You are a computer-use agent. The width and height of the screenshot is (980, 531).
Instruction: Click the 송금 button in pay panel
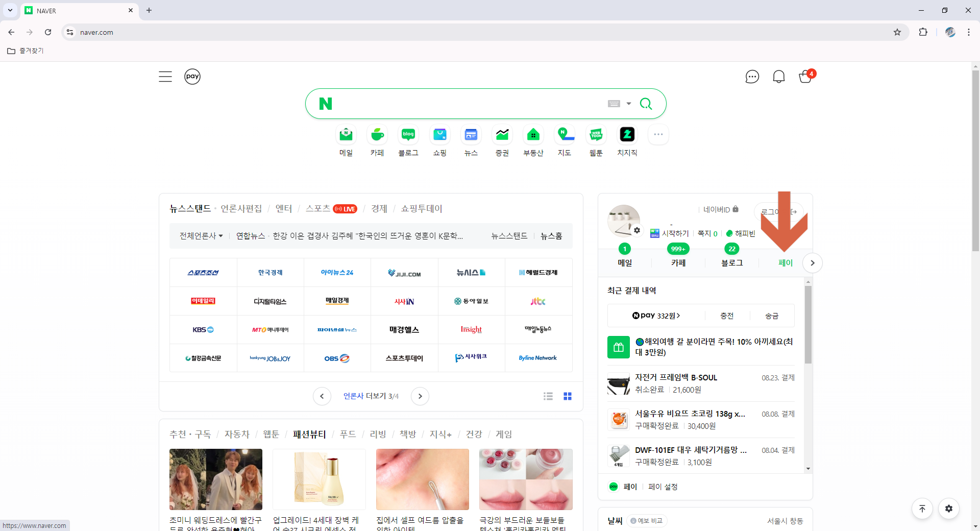coord(772,316)
